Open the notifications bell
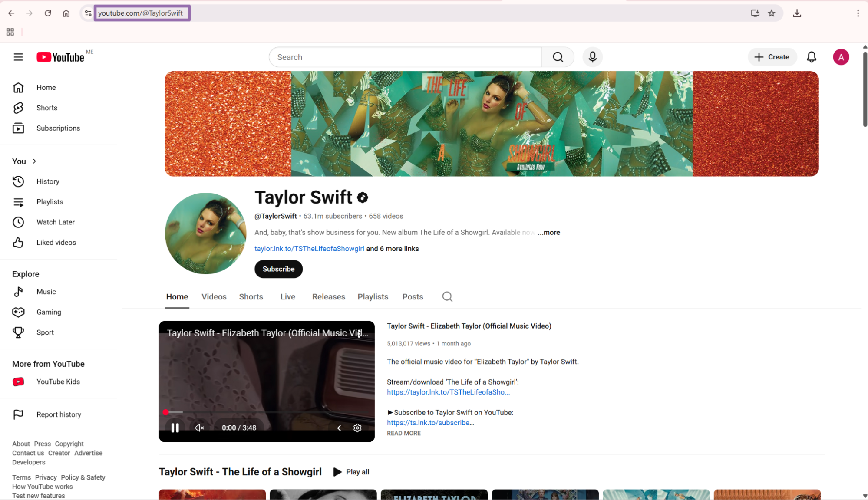 811,57
